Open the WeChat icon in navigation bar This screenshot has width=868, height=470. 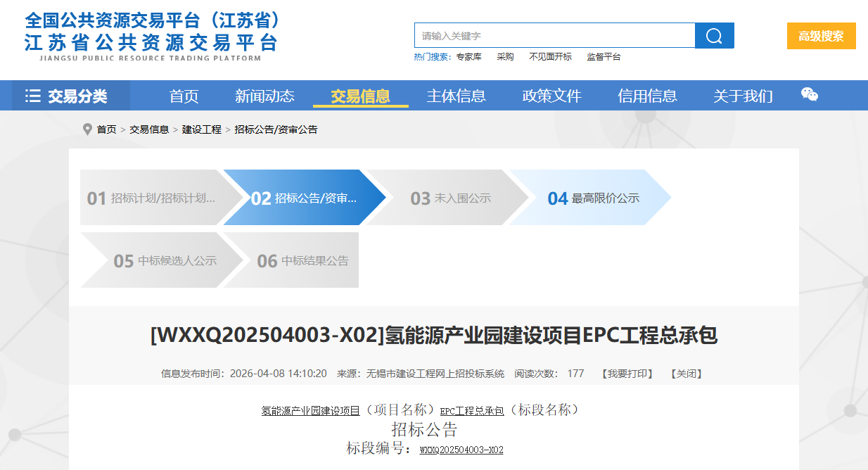[810, 95]
